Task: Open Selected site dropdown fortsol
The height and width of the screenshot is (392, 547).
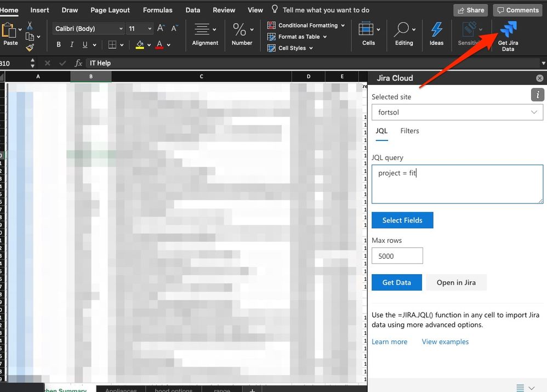Action: click(x=457, y=112)
